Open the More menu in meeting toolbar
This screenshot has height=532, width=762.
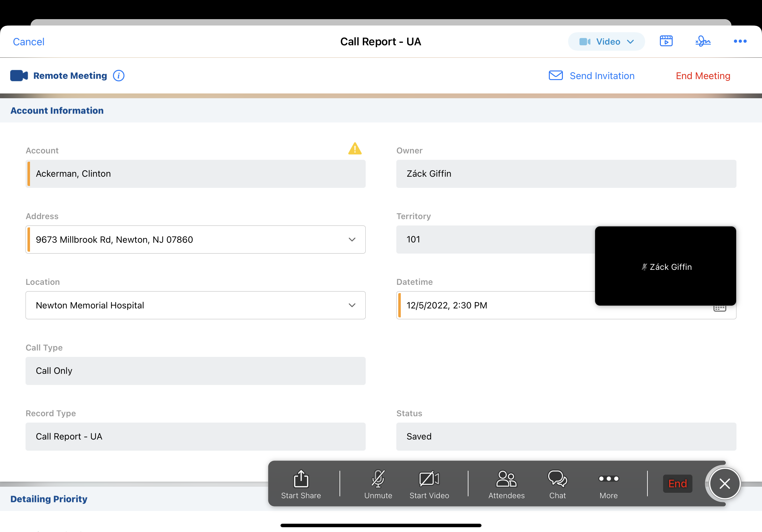pyautogui.click(x=608, y=484)
